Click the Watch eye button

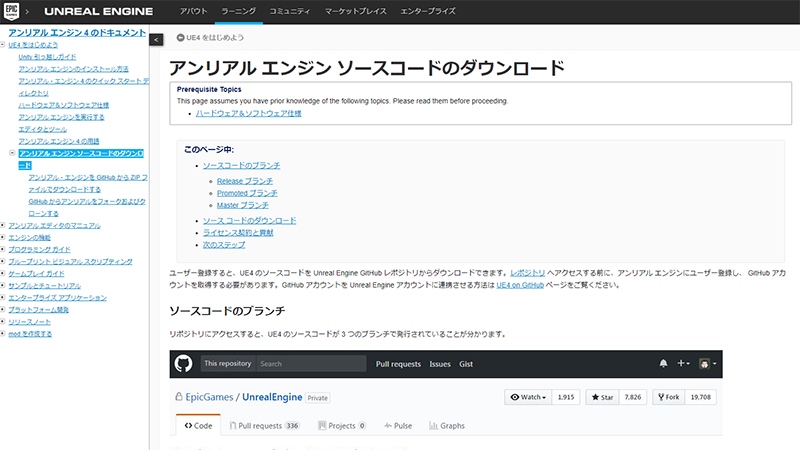(528, 397)
